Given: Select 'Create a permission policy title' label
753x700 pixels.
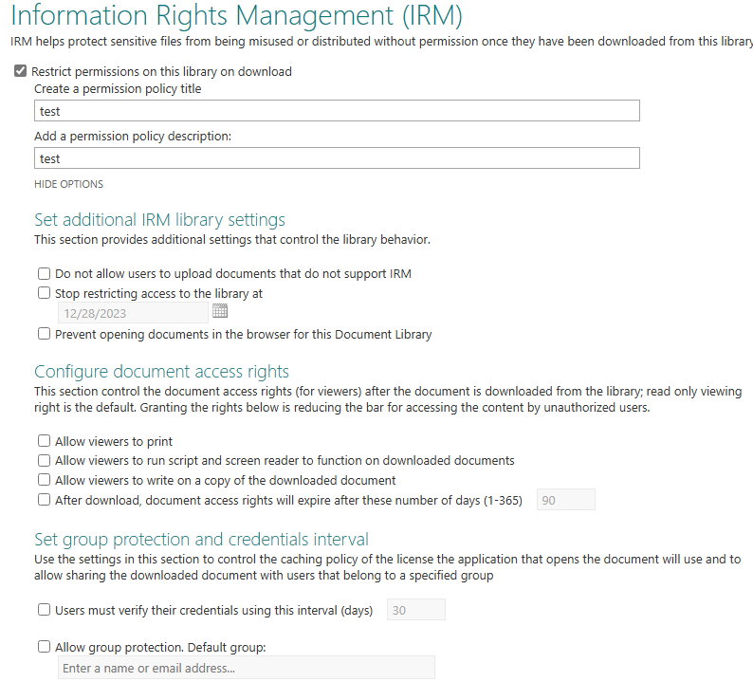Looking at the screenshot, I should 118,89.
